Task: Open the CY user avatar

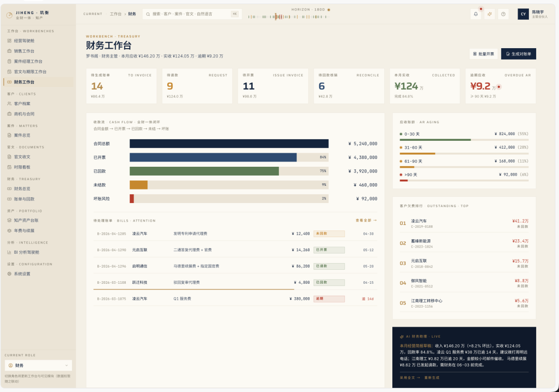Action: pos(523,14)
